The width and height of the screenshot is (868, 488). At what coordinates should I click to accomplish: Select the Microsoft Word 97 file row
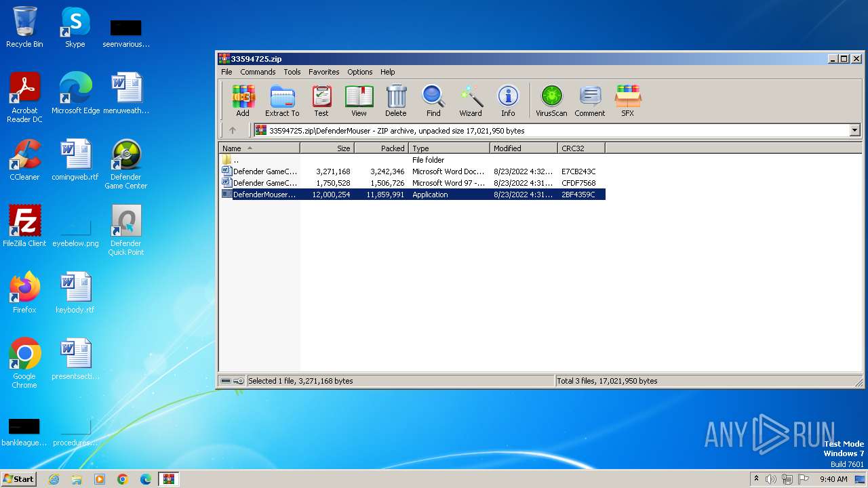[413, 183]
